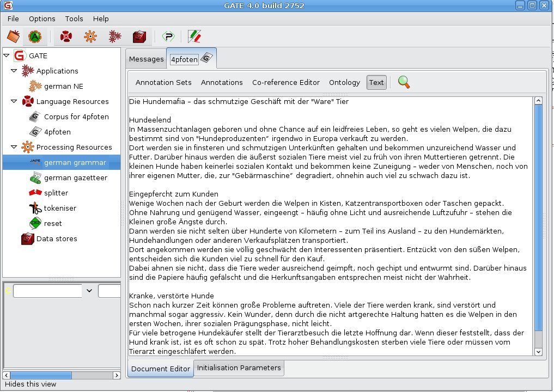Click the magnifier search icon in editor
Viewport: 554px width, 392px height.
pyautogui.click(x=404, y=82)
